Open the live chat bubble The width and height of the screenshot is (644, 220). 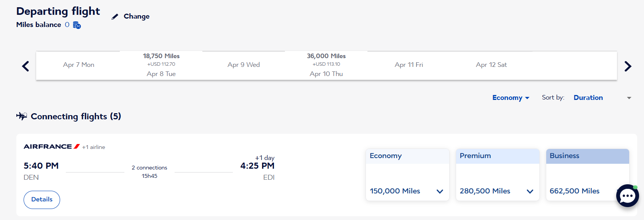(627, 196)
